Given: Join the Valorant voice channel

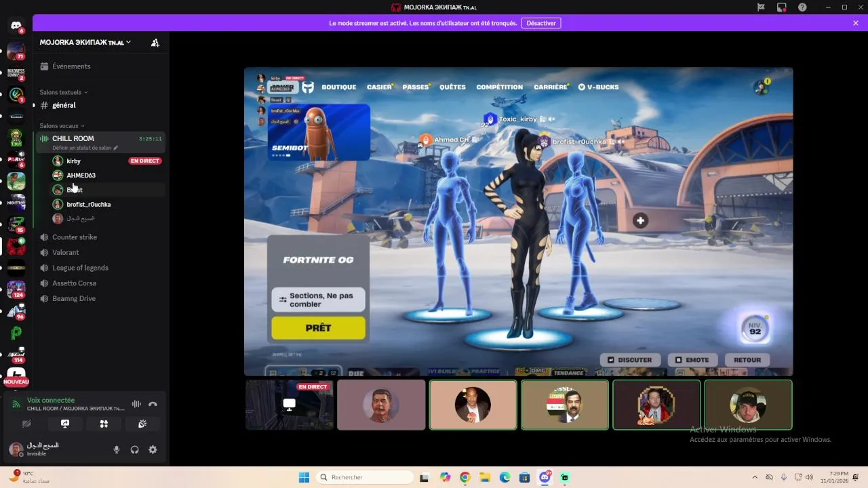Looking at the screenshot, I should (100, 252).
